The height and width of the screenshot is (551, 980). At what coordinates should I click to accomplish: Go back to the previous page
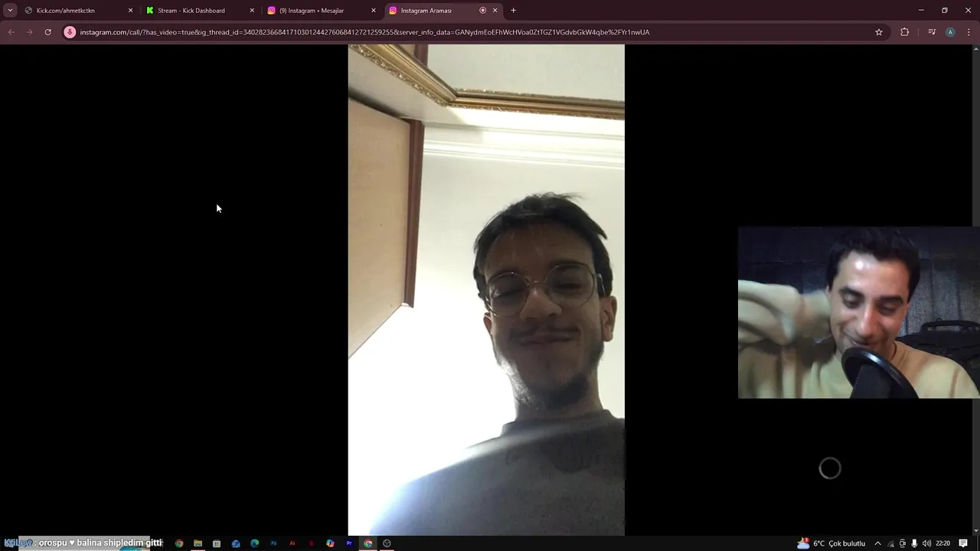[11, 32]
